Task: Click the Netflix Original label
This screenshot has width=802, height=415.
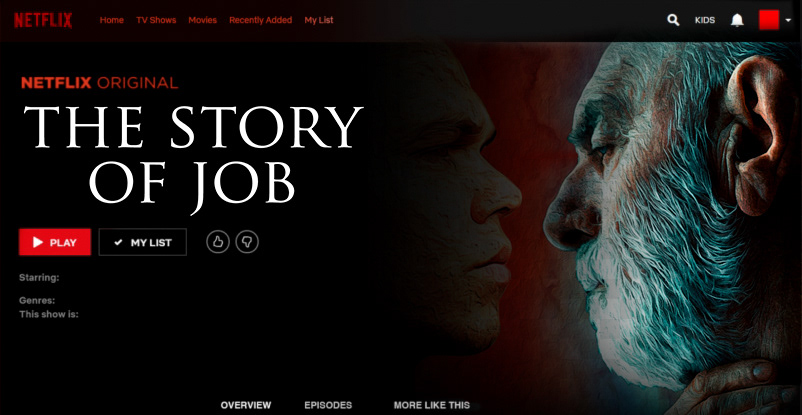Action: point(99,83)
